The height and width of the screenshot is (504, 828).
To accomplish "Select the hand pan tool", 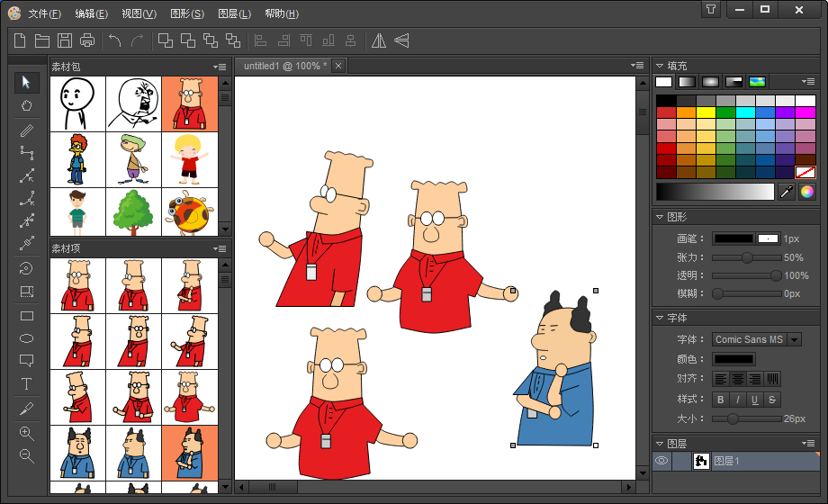I will pyautogui.click(x=26, y=105).
